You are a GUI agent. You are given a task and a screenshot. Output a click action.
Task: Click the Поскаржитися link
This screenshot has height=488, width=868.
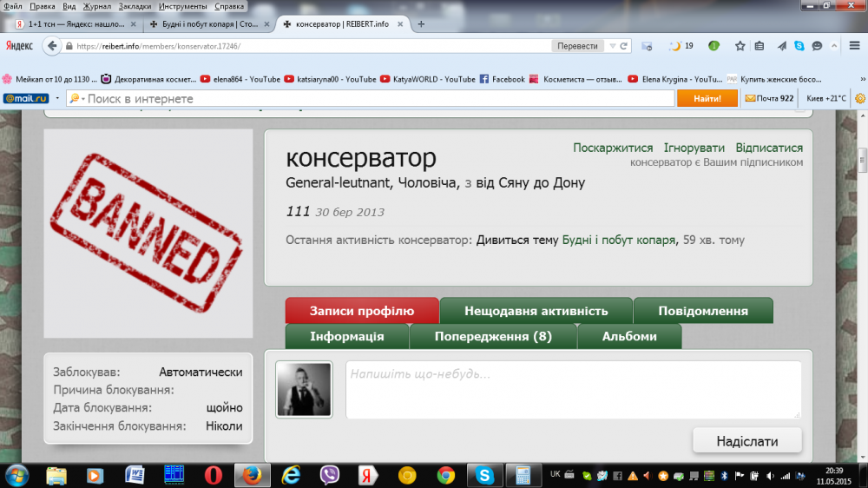tap(613, 148)
